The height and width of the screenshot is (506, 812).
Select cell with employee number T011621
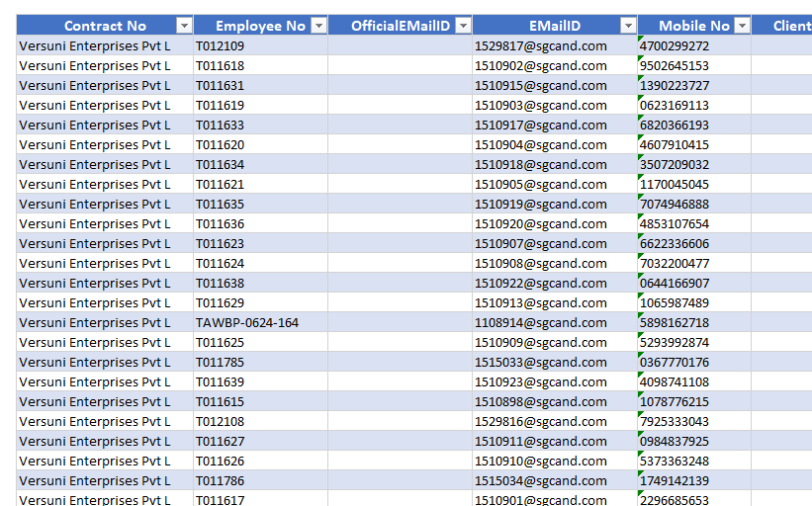coord(260,184)
